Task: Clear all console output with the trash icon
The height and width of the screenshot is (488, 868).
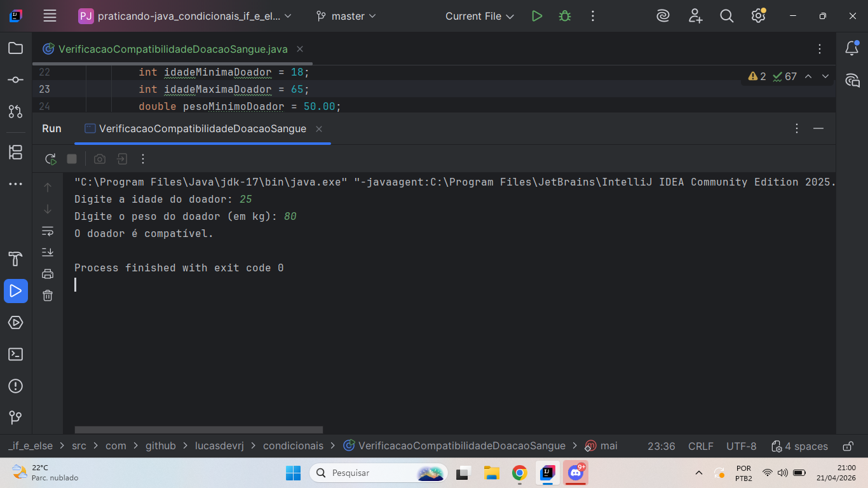Action: pyautogui.click(x=48, y=295)
